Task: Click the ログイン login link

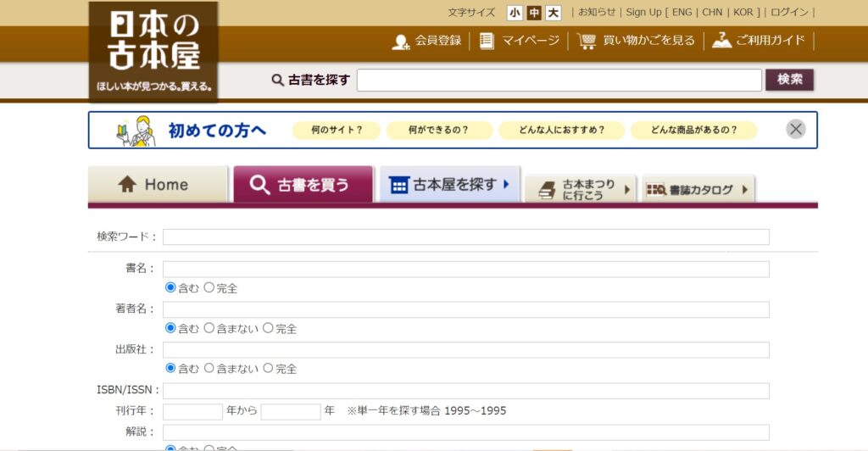Action: (788, 13)
